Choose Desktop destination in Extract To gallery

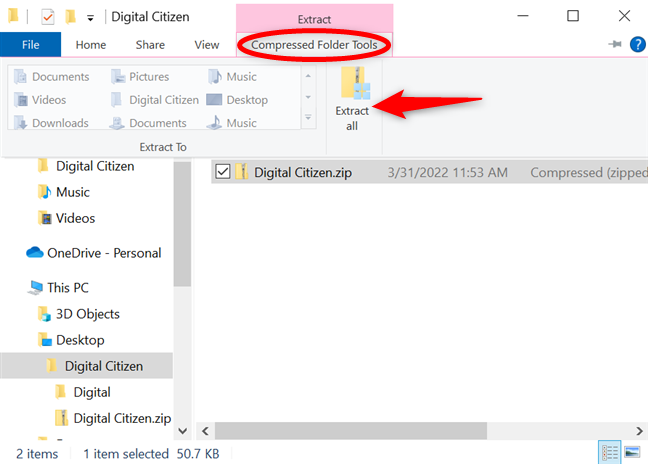tap(237, 100)
